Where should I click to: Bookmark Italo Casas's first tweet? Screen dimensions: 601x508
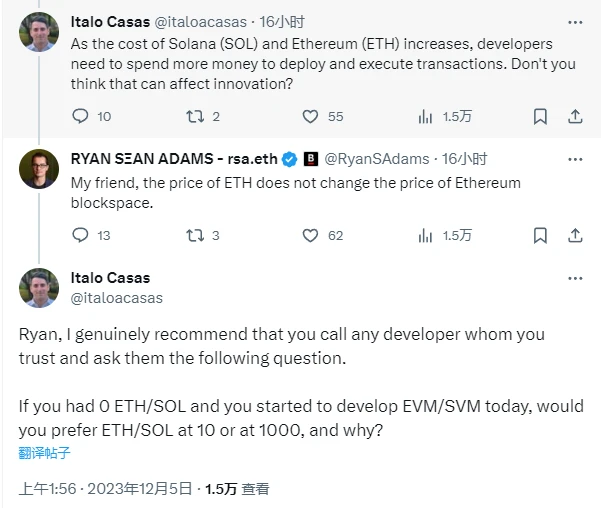540,116
